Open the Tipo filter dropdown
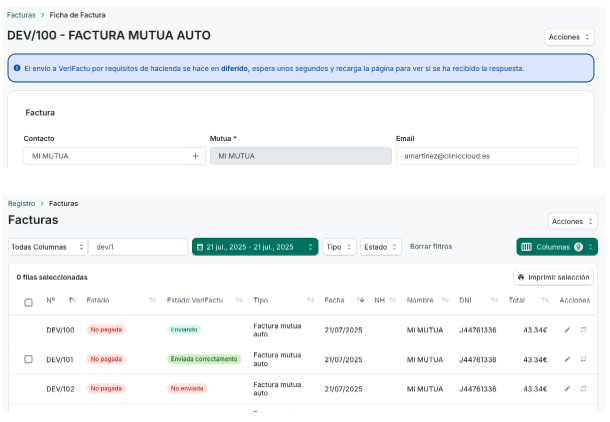Image resolution: width=610 pixels, height=422 pixels. [x=339, y=246]
